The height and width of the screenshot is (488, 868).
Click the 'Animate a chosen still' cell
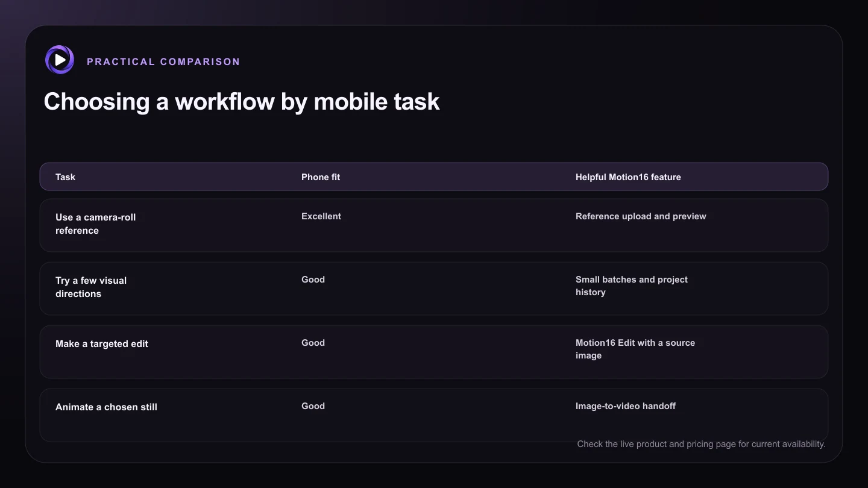point(106,407)
